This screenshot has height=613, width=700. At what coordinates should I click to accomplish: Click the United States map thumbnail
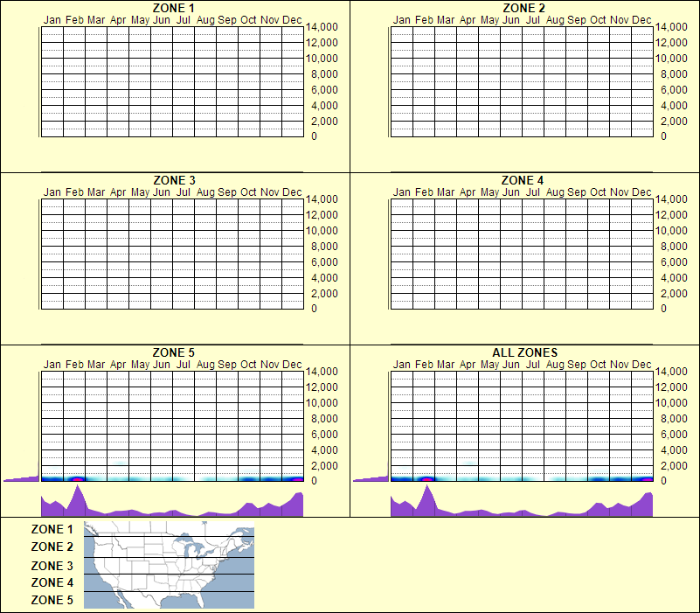(168, 566)
